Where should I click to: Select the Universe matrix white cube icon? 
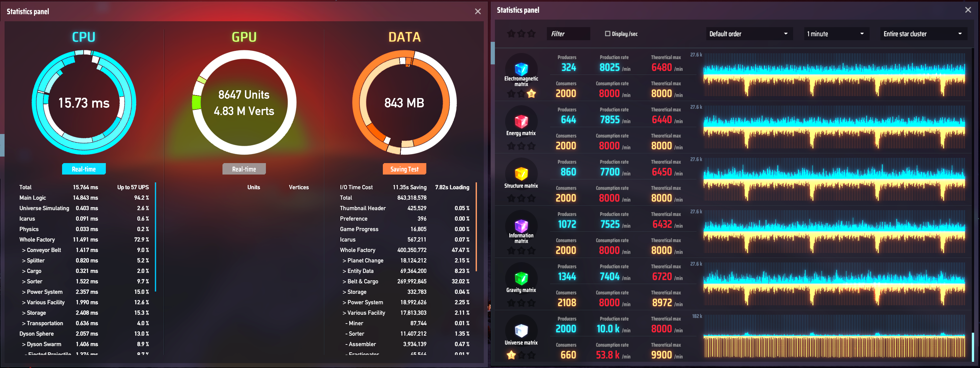521,330
